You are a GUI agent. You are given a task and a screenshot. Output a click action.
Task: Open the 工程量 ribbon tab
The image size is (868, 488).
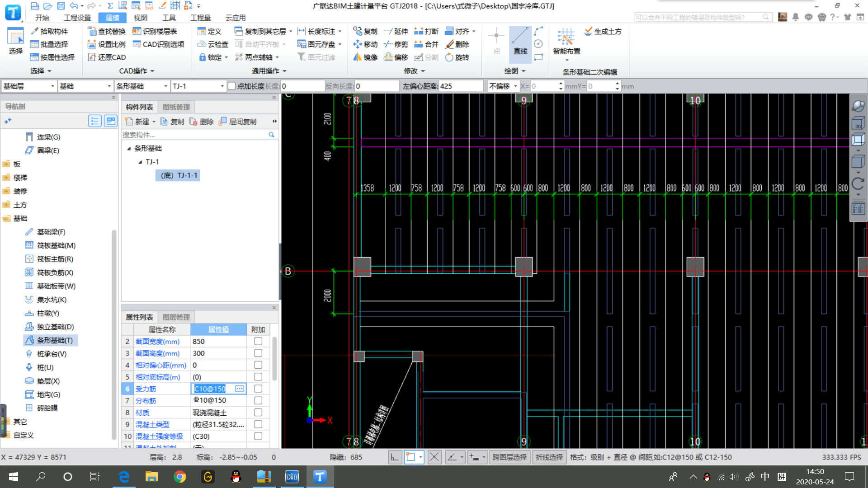(x=201, y=18)
